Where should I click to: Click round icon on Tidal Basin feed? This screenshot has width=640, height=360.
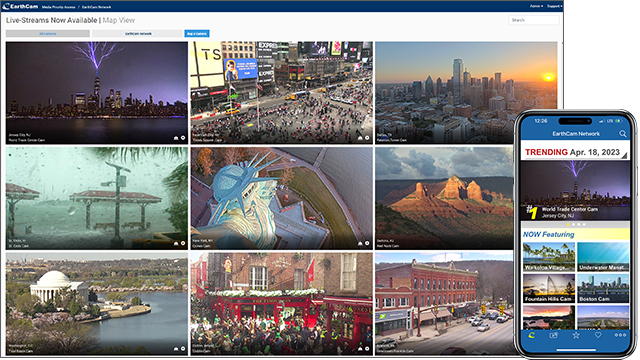[183, 349]
